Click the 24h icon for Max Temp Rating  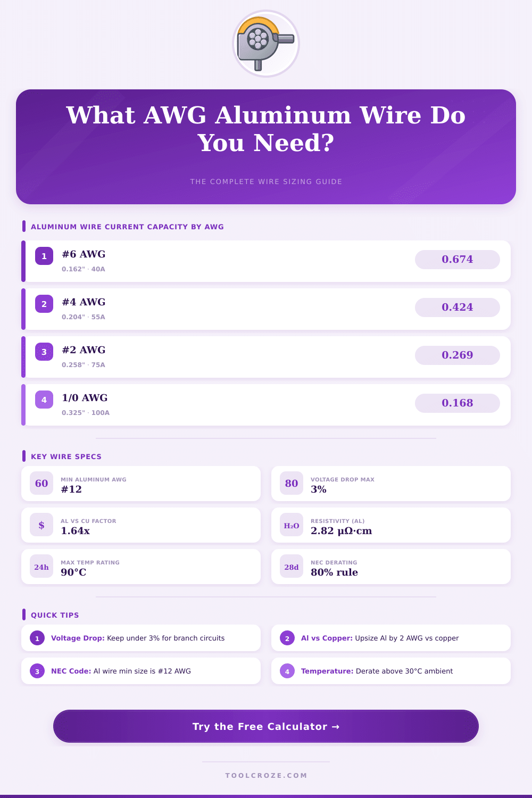pos(41,567)
